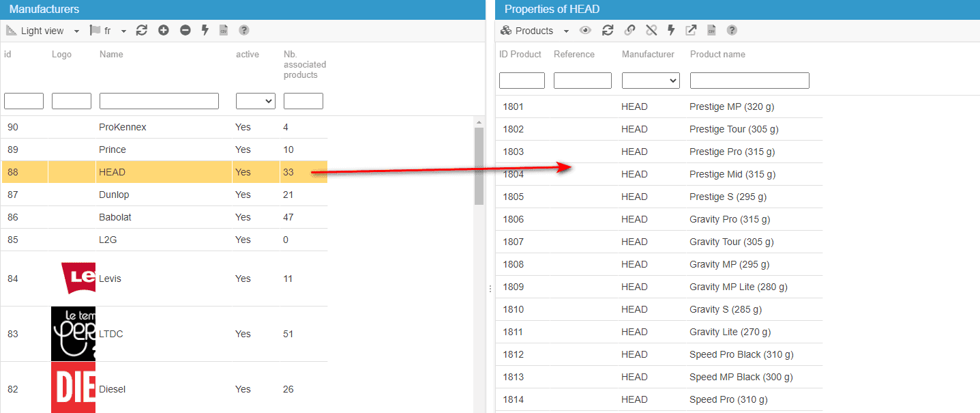The width and height of the screenshot is (980, 413).
Task: Open the active column filter dropdown
Action: [255, 101]
